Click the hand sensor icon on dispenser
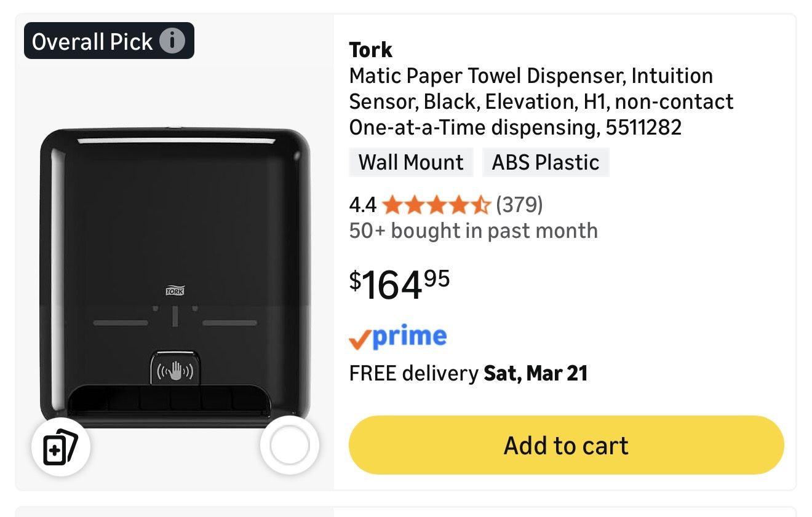812x517 pixels. point(175,370)
